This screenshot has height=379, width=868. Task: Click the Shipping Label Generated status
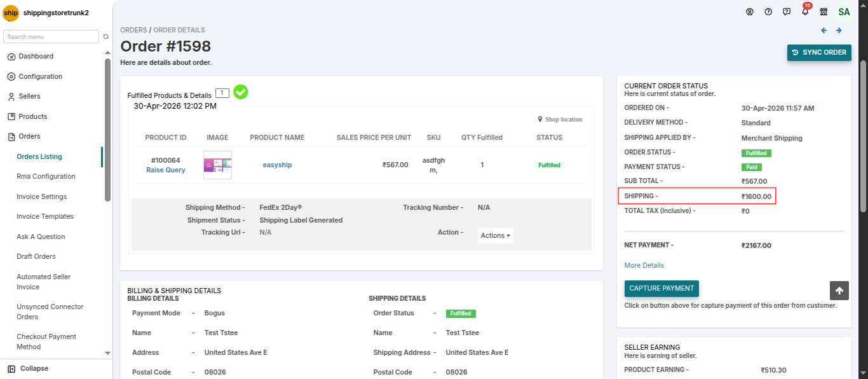coord(301,220)
